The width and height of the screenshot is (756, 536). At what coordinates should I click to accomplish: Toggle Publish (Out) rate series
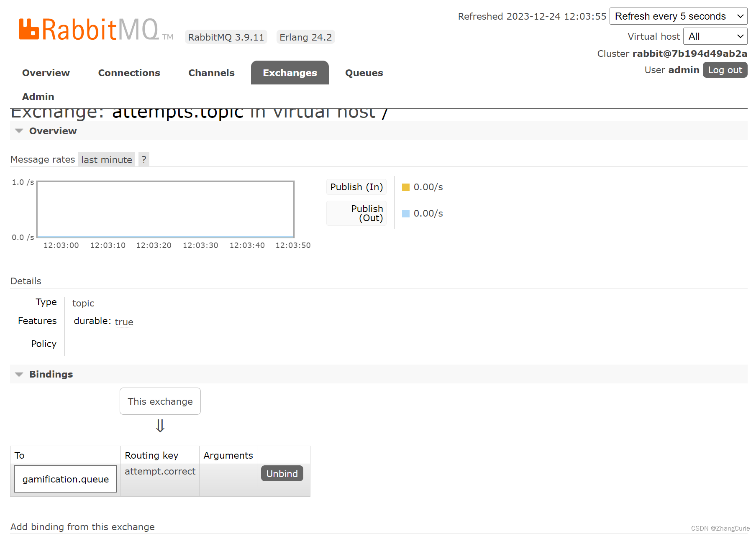[356, 213]
